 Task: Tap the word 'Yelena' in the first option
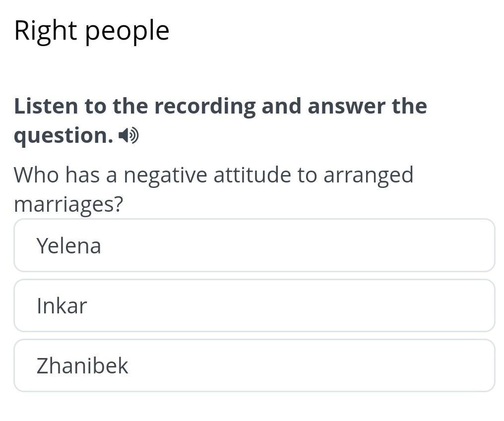pyautogui.click(x=69, y=246)
